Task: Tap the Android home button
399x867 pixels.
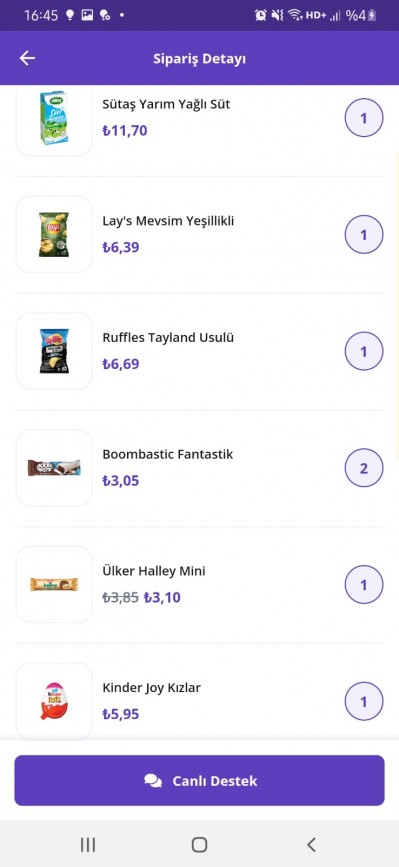Action: pos(200,844)
